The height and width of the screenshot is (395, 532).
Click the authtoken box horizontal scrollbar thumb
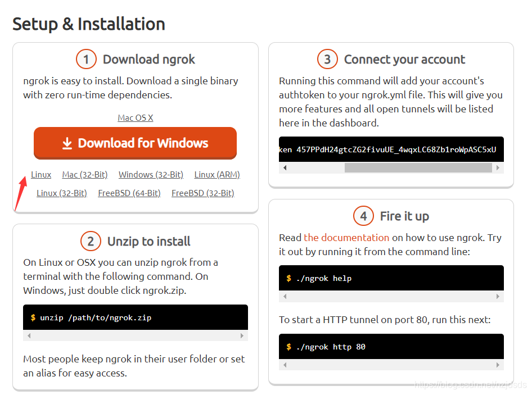[418, 167]
